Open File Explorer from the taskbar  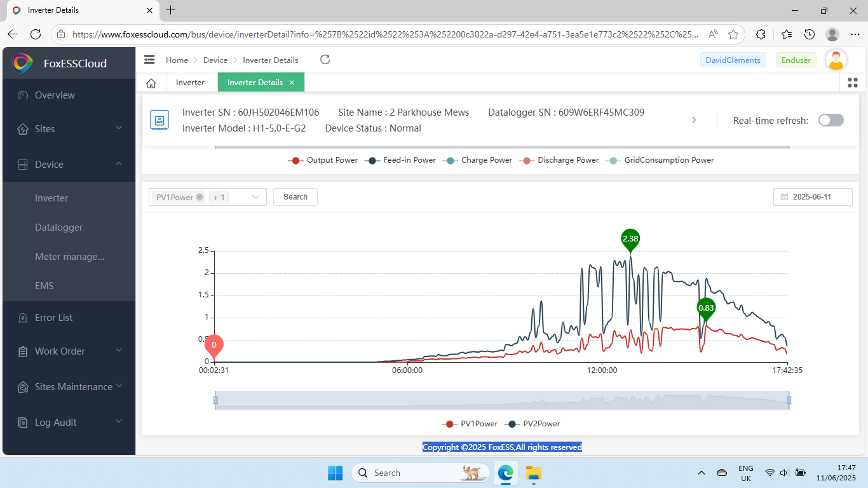pos(533,473)
